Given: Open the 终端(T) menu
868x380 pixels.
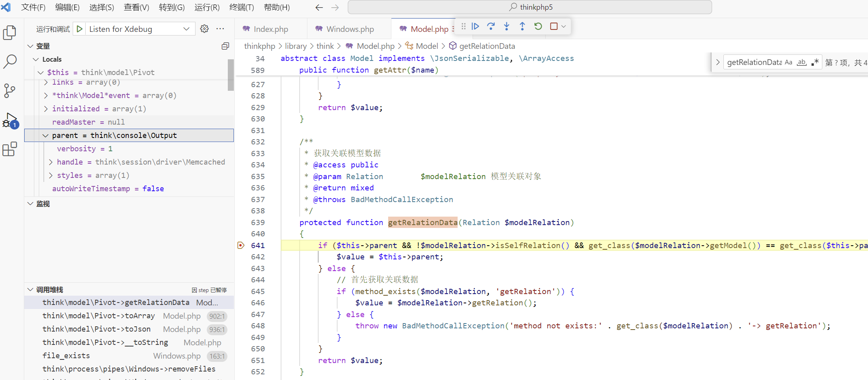Looking at the screenshot, I should [241, 7].
